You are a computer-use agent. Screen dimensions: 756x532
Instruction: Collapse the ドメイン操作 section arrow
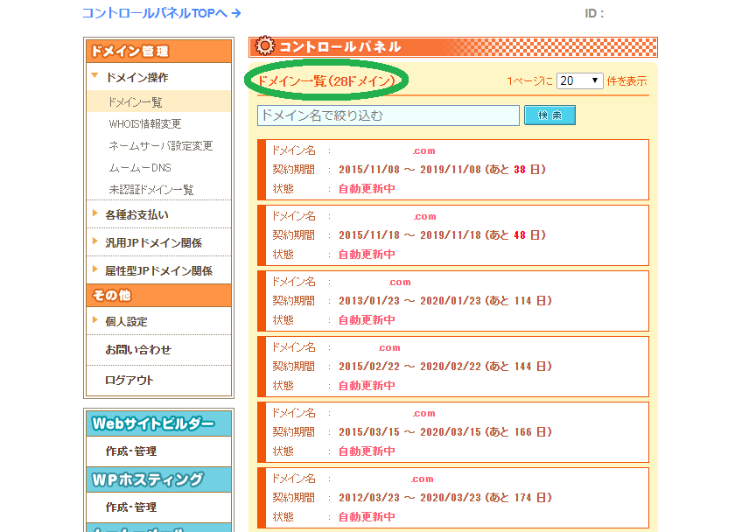click(94, 77)
